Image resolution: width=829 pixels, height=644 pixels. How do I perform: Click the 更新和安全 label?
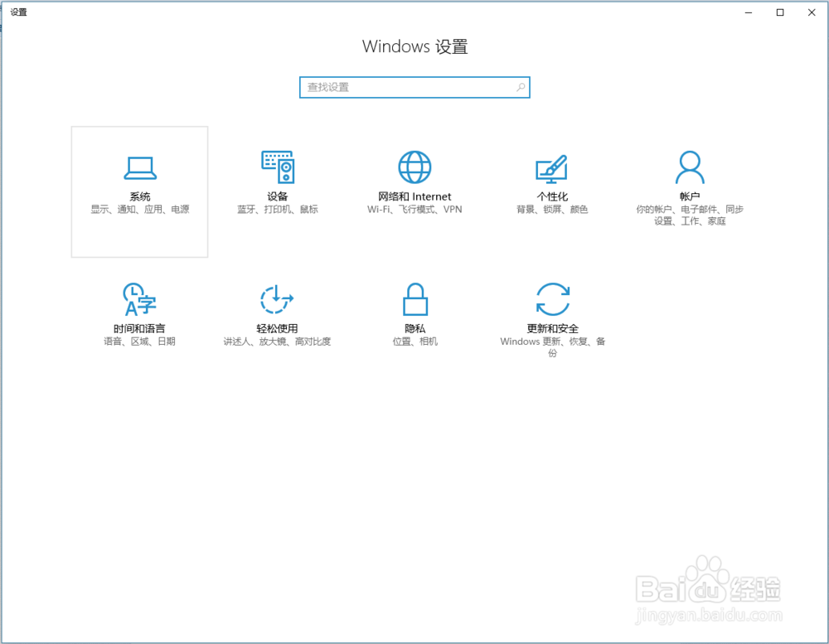coord(552,328)
